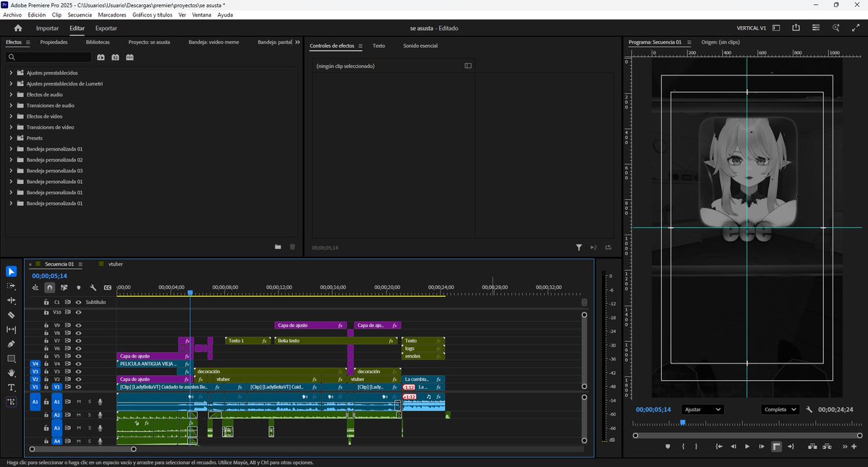The image size is (868, 467).
Task: Click the VERTICAL V1 workspace label
Action: (751, 28)
